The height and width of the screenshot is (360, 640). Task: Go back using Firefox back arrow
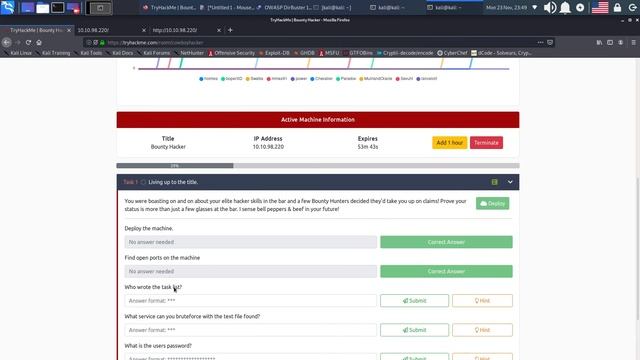7,42
